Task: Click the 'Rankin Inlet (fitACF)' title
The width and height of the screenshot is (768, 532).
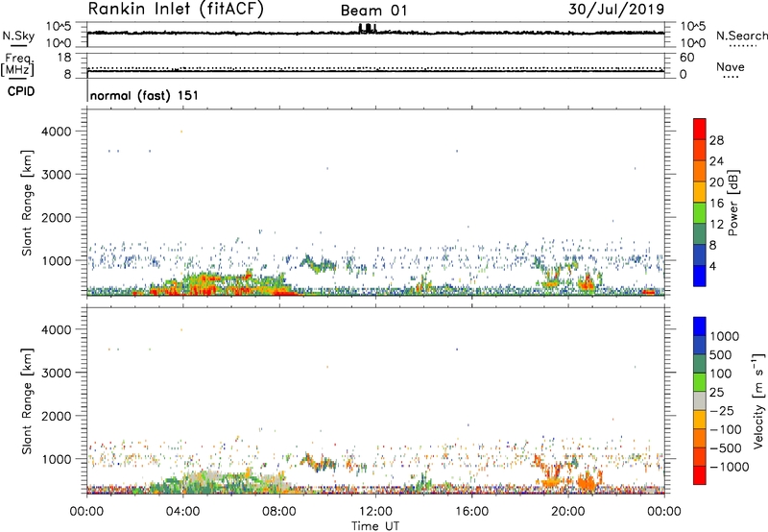Action: [176, 9]
